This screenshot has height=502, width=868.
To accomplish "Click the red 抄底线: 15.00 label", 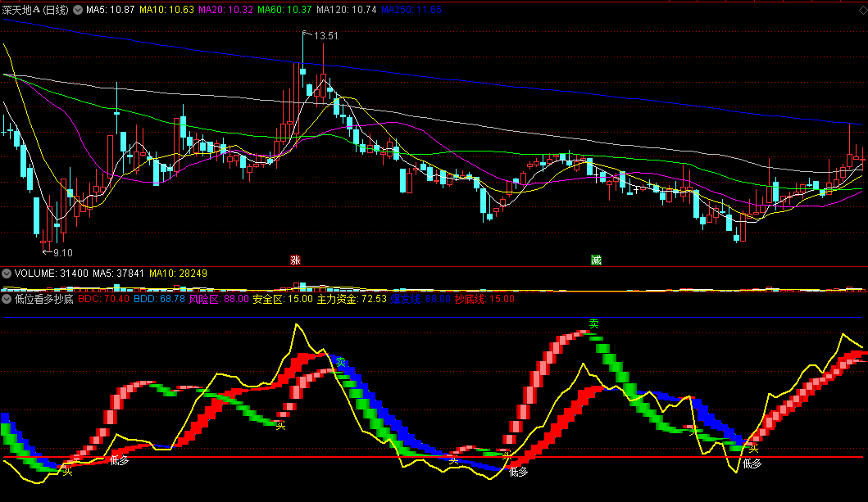I will click(x=485, y=299).
